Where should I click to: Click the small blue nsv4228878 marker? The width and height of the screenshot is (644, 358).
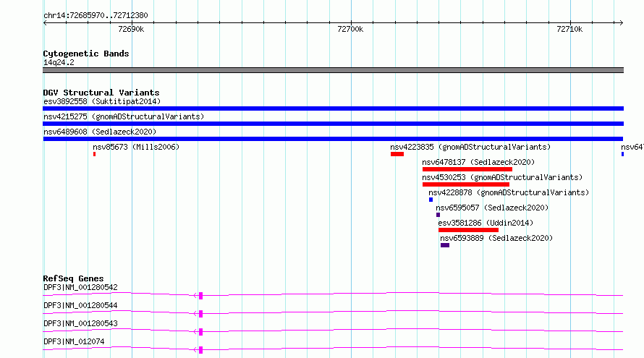tap(431, 200)
